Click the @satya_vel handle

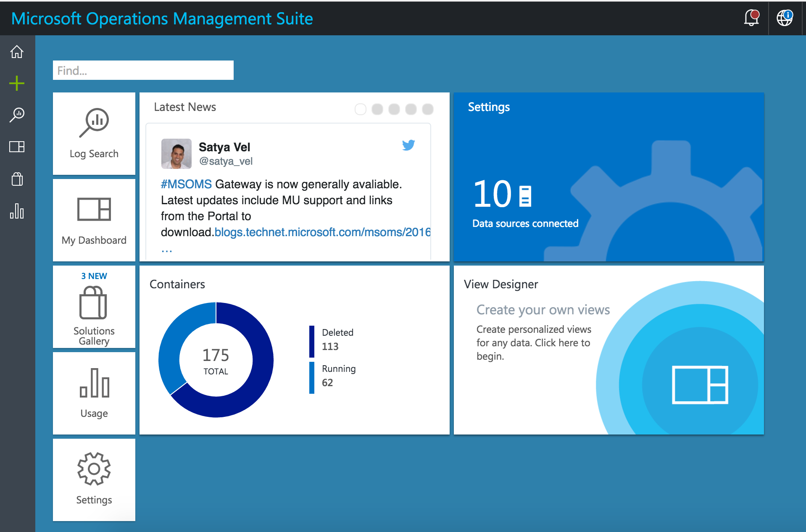pyautogui.click(x=226, y=161)
